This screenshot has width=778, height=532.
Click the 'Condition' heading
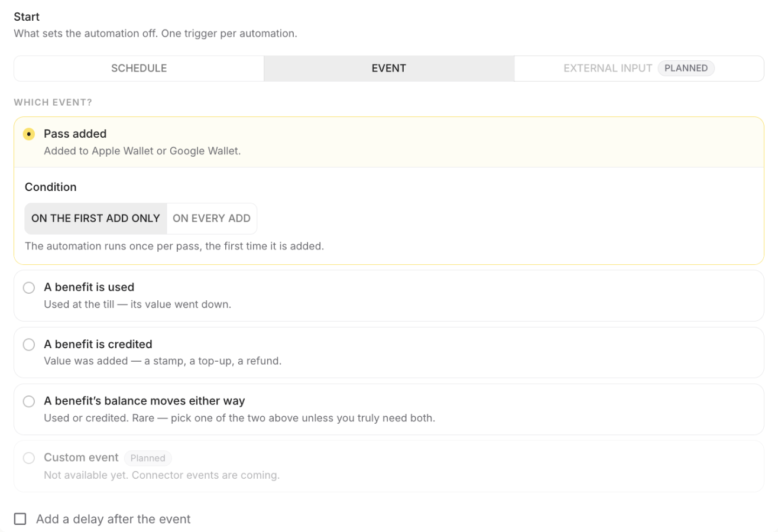coord(51,187)
